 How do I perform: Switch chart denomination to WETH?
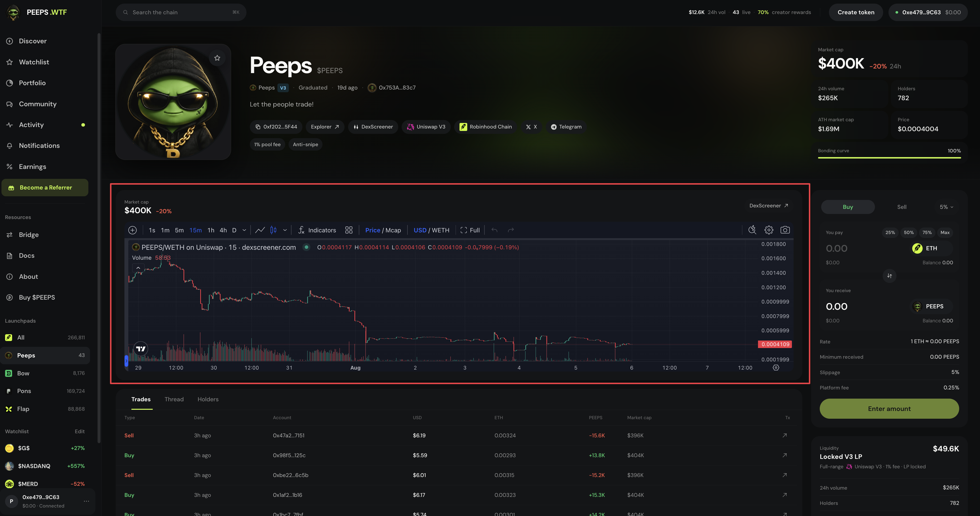click(x=441, y=230)
